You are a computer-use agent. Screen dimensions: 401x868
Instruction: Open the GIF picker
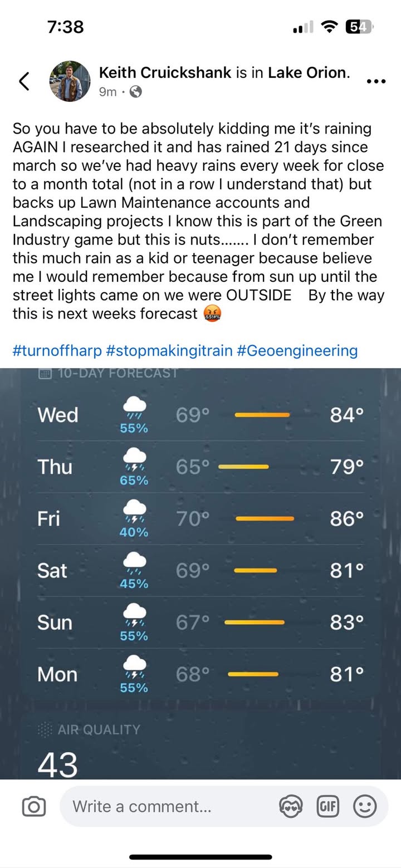tap(327, 806)
